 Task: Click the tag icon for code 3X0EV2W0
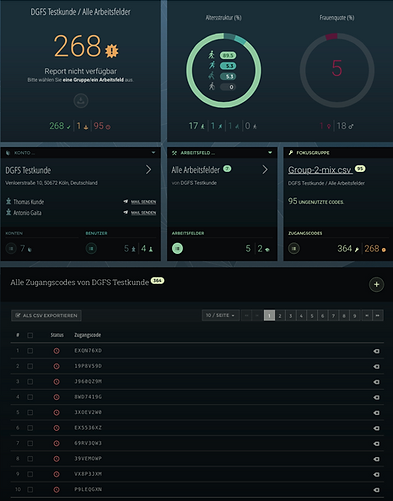(x=376, y=413)
